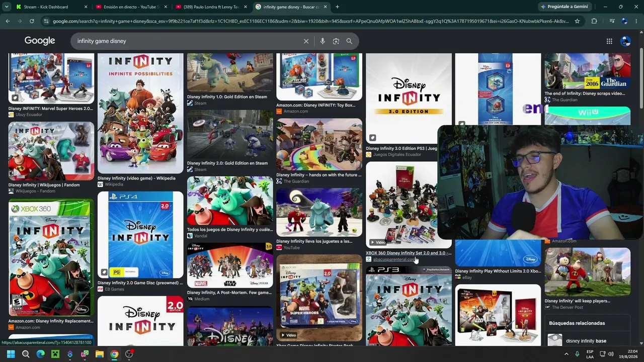Open File Explorer from the taskbar
This screenshot has height=362, width=644.
[100, 354]
